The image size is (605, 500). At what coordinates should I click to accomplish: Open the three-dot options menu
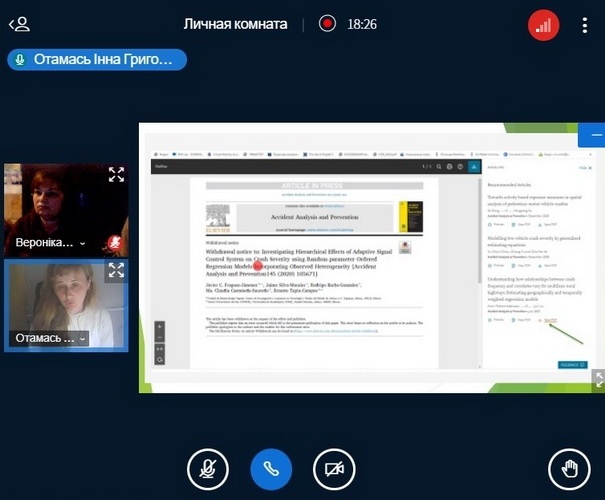[585, 25]
